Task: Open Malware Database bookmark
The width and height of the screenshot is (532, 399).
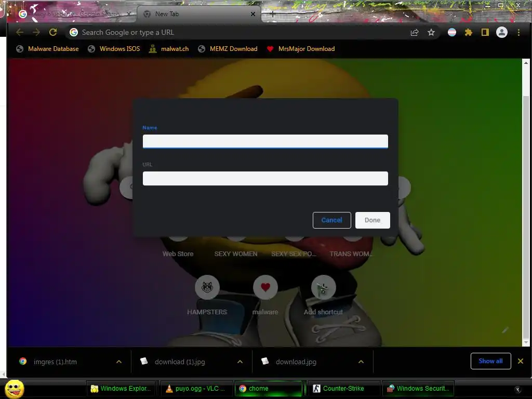Action: point(47,49)
